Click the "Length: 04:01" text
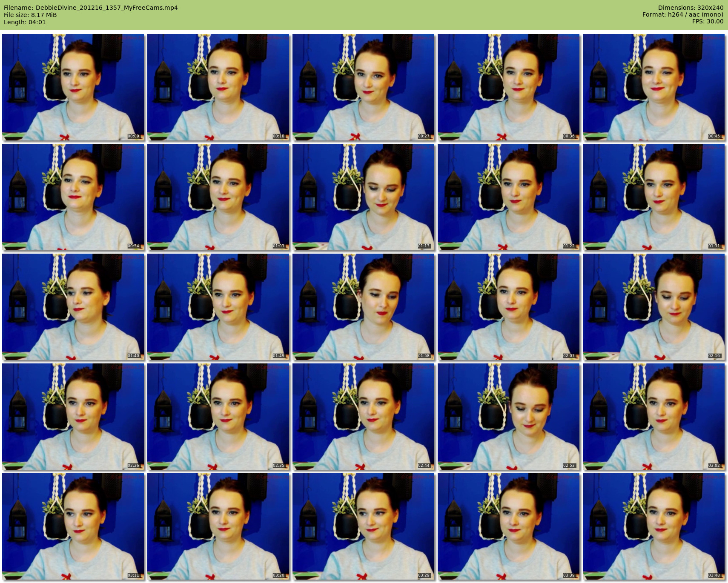The height and width of the screenshot is (583, 728). click(x=25, y=22)
